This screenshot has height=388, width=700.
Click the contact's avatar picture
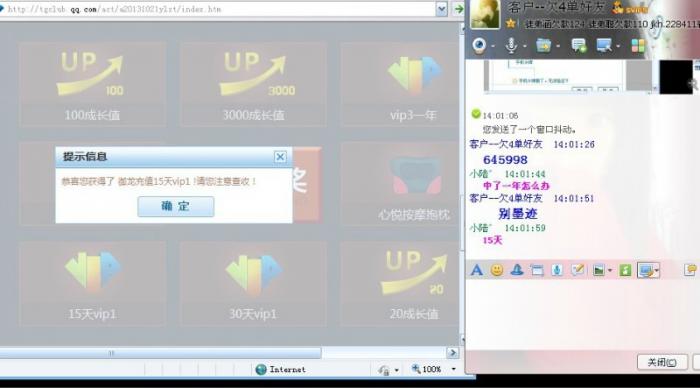[485, 14]
